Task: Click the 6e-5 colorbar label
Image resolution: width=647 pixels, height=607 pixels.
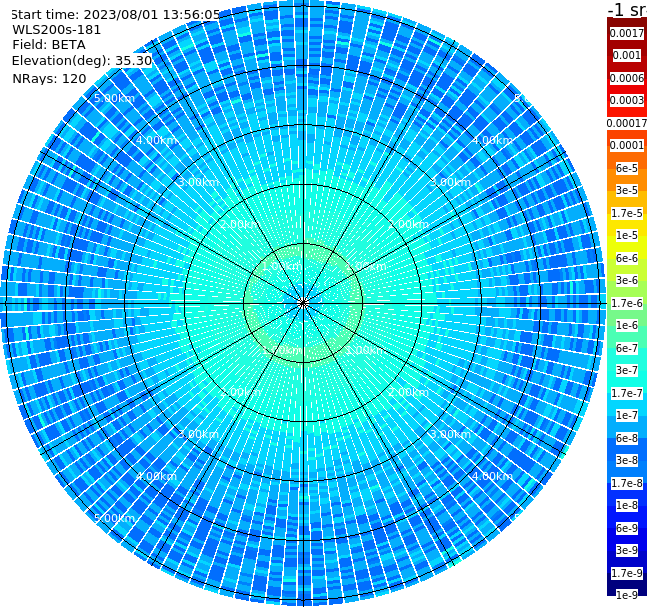Action: coord(627,168)
